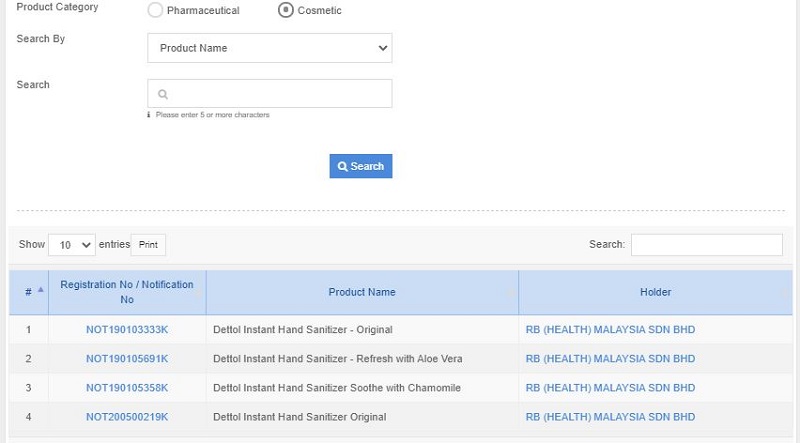Image resolution: width=800 pixels, height=443 pixels.
Task: Open holder link in the first row
Action: pos(610,330)
